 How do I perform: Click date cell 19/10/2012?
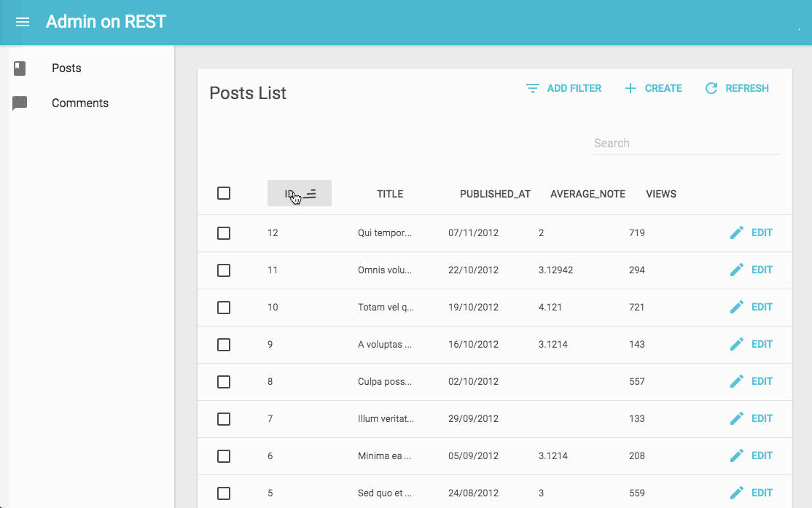(473, 307)
